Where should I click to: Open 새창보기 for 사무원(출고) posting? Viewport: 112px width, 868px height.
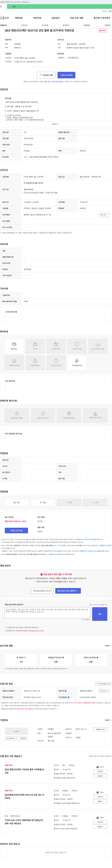[x=100, y=776]
